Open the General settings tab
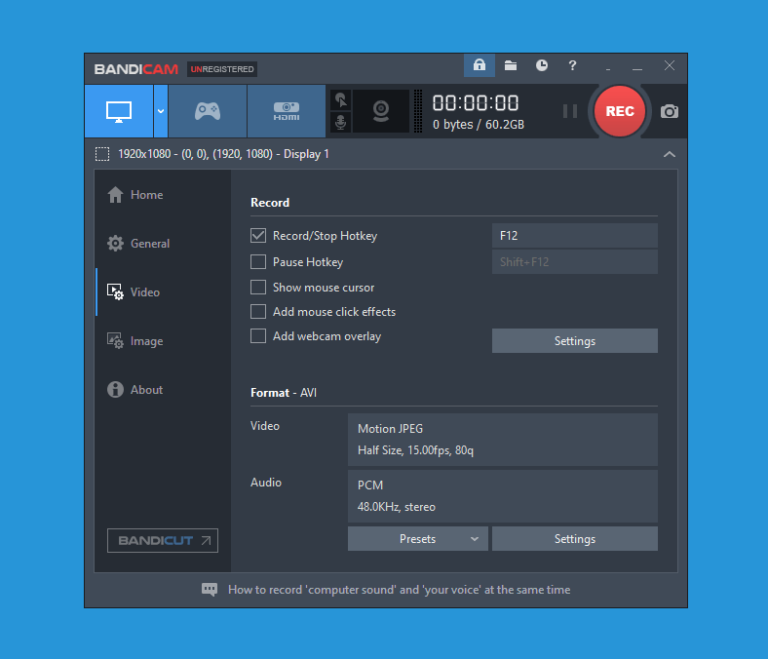The image size is (768, 659). [164, 244]
